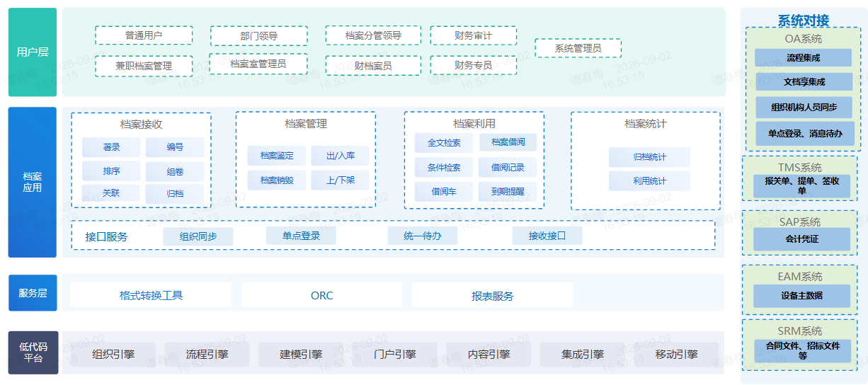
Task: Select the 上/下架 button
Action: 341,180
